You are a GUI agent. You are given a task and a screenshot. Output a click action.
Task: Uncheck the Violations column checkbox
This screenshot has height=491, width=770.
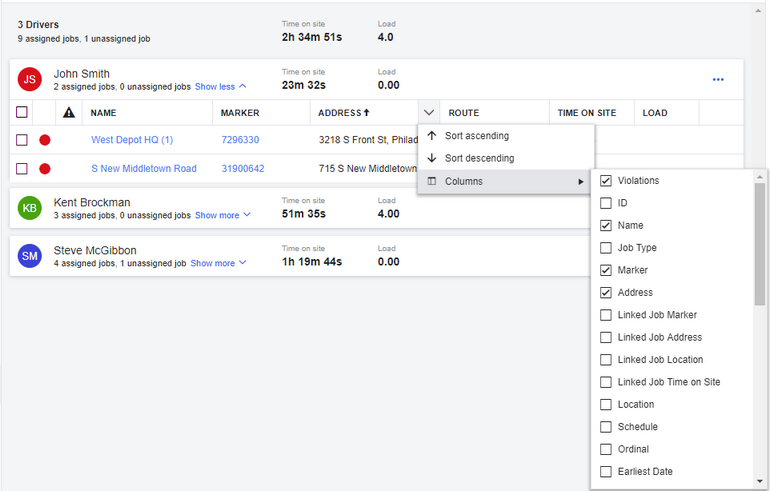[605, 181]
